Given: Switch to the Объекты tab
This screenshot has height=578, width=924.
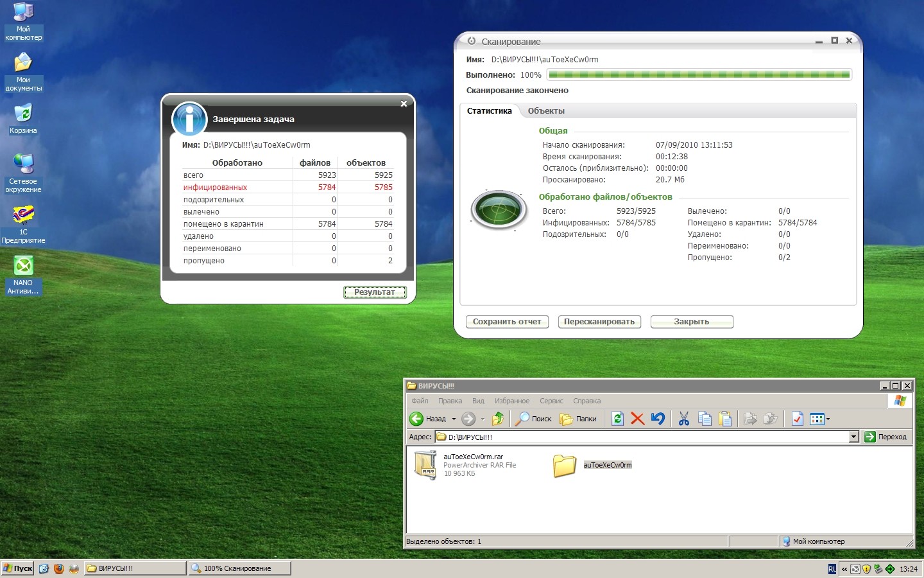Looking at the screenshot, I should tap(546, 111).
